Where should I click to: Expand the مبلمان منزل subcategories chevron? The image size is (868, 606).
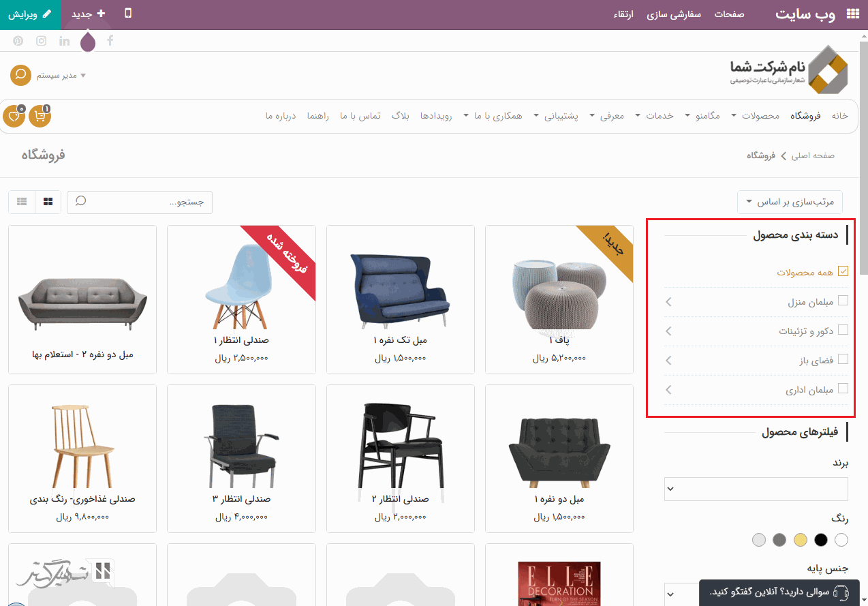(x=668, y=301)
